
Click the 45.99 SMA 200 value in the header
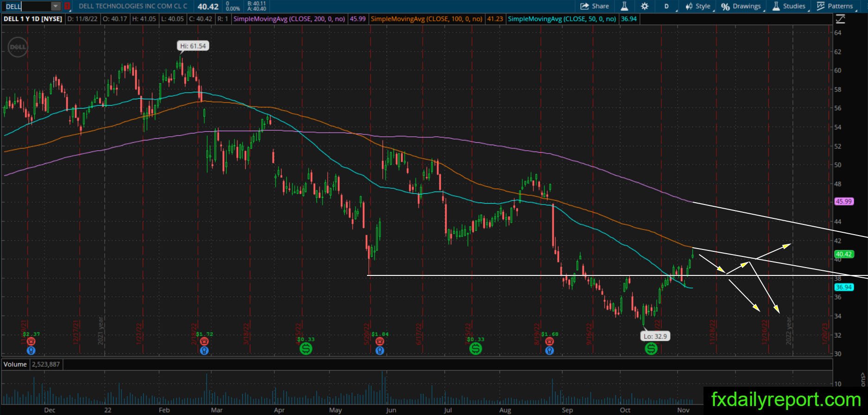coord(358,19)
